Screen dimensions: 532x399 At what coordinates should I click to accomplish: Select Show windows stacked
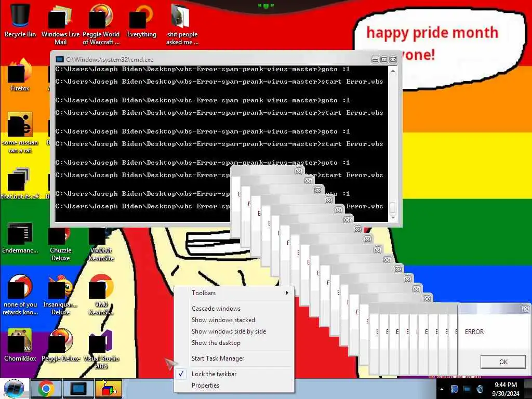pos(234,320)
